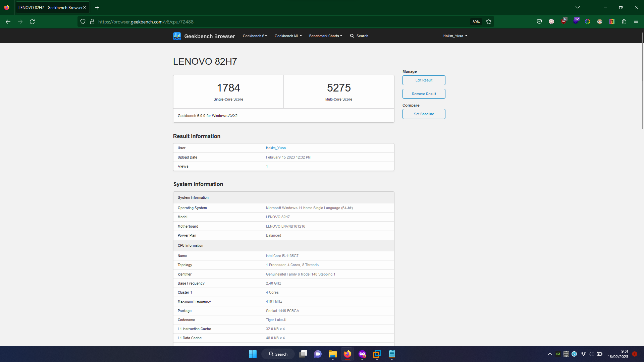Open the notification badge in taskbar

coord(635,354)
